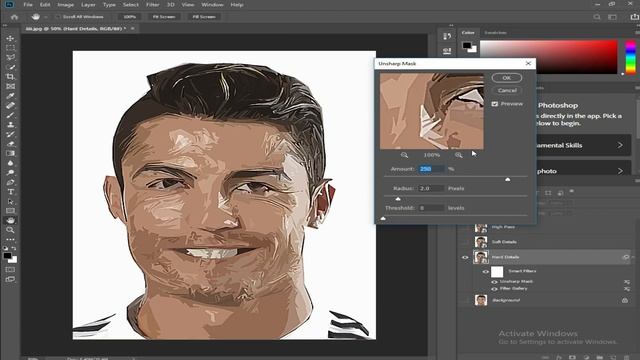Open the Window menu

click(x=212, y=5)
